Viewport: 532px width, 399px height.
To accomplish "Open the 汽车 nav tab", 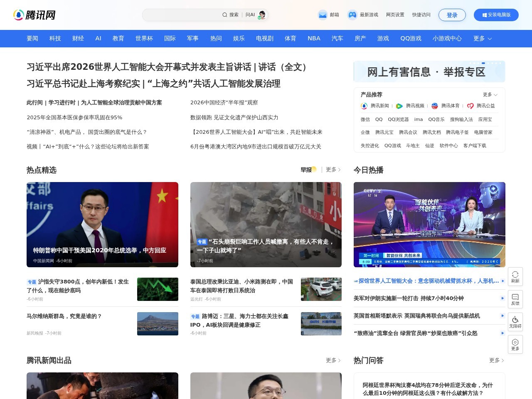I will click(x=337, y=38).
